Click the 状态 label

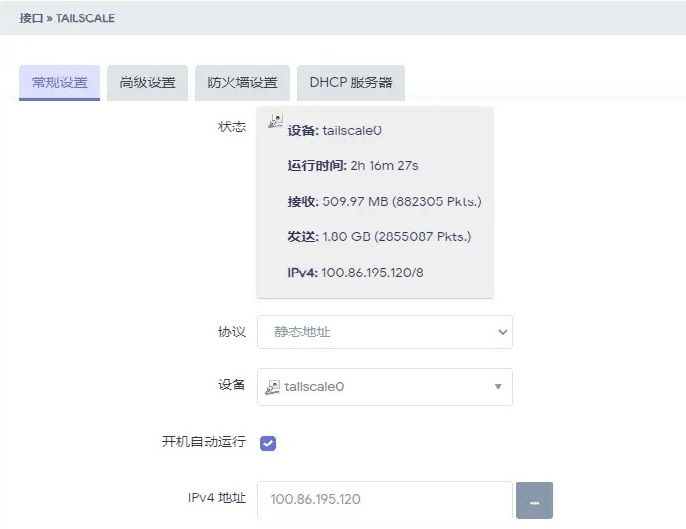click(x=232, y=127)
